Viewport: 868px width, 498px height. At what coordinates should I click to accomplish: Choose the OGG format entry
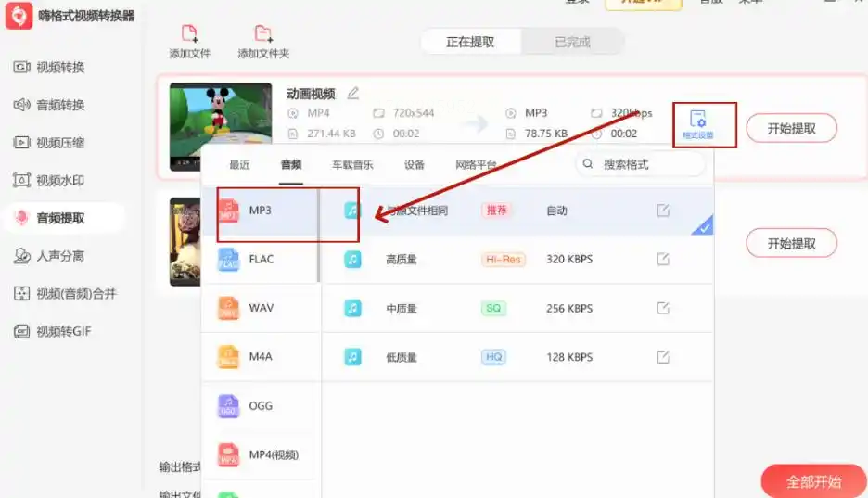pyautogui.click(x=261, y=405)
